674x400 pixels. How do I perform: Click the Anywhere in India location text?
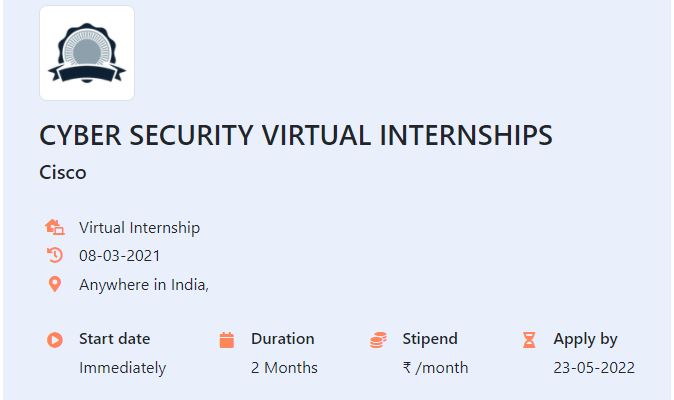144,284
